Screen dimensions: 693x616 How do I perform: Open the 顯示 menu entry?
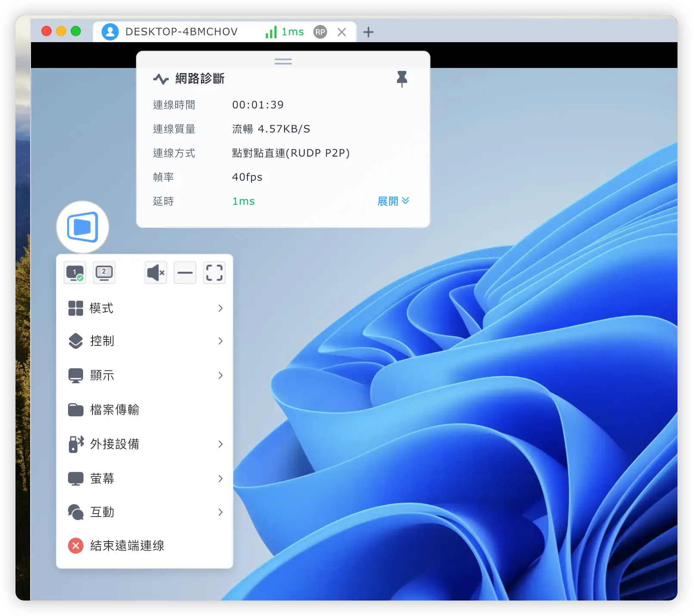pyautogui.click(x=145, y=375)
